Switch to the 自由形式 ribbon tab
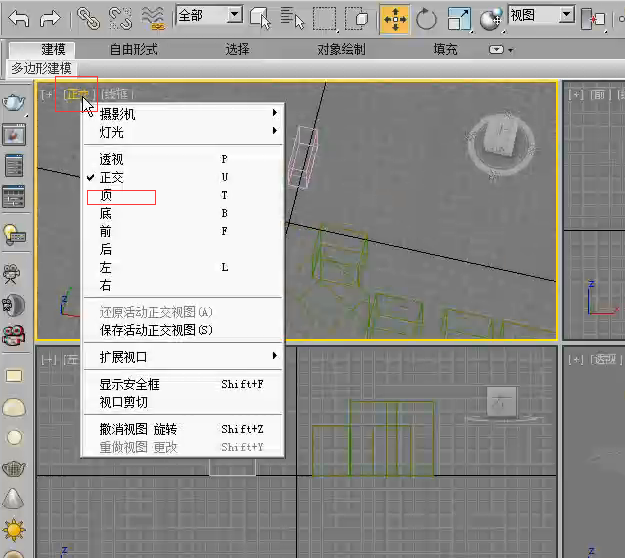 (134, 49)
